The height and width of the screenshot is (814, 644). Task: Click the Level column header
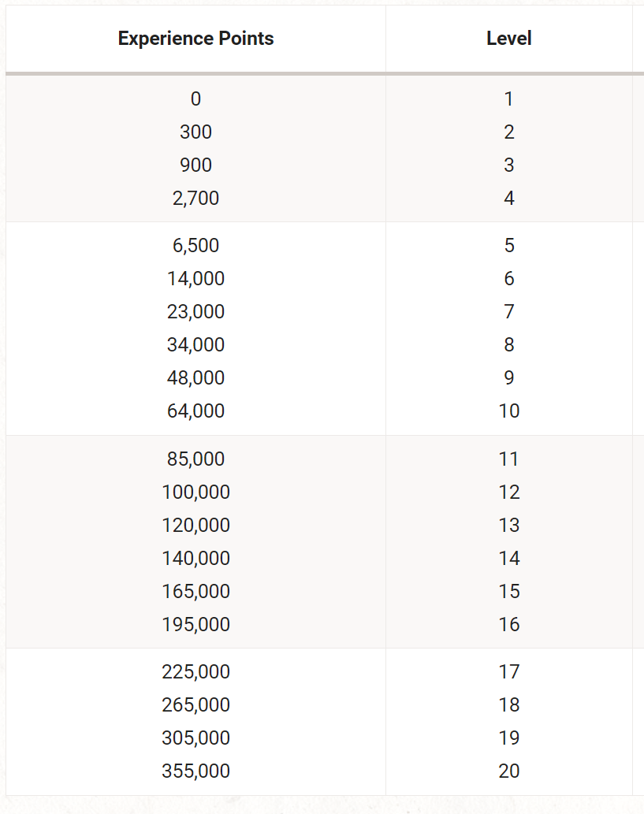coord(509,39)
